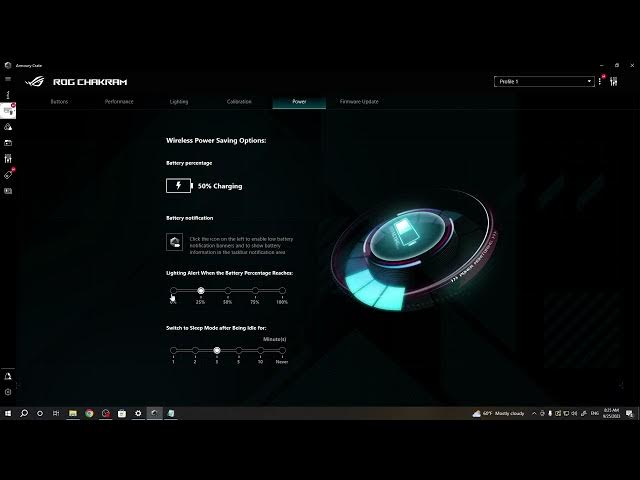Open Aura Sync triangle icon in sidebar
This screenshot has height=480, width=640.
click(8, 127)
